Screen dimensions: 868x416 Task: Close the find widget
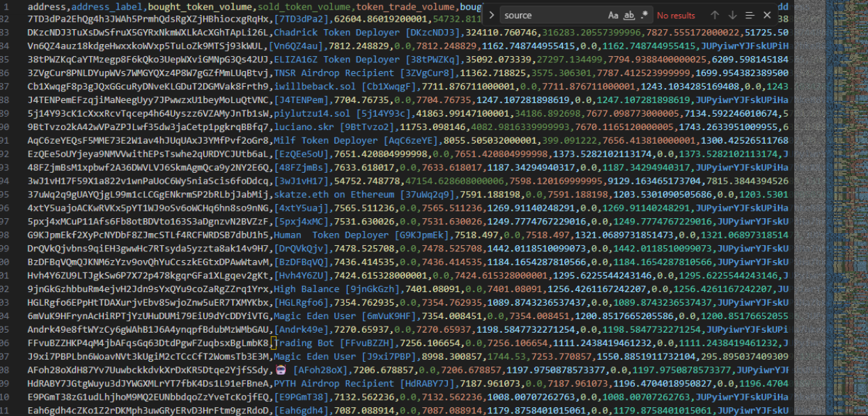767,15
